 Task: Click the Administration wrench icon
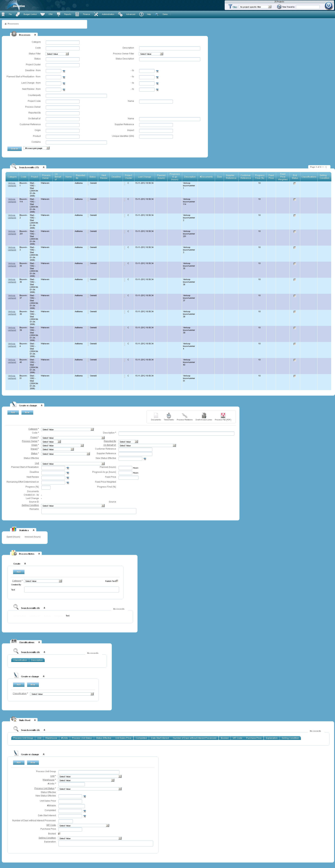pos(96,14)
